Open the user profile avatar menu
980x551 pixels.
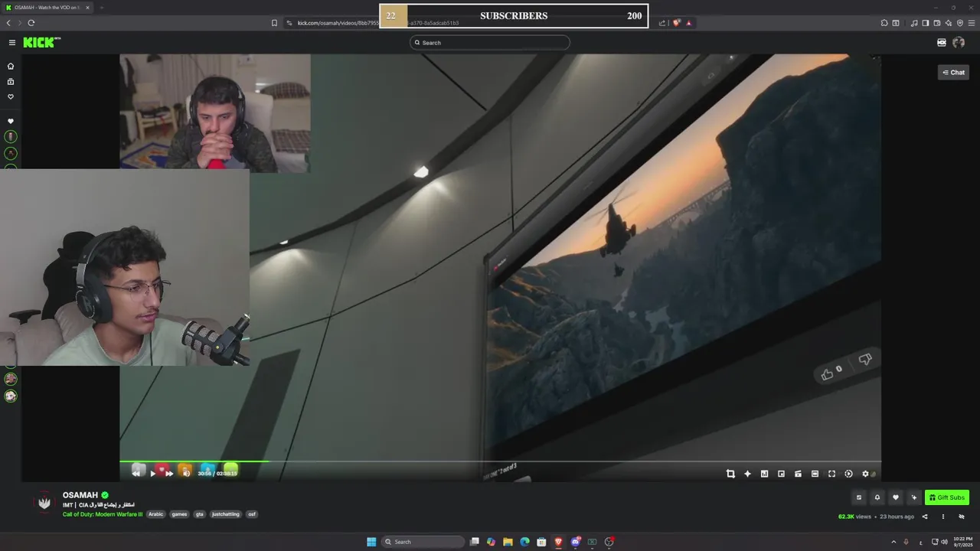959,43
